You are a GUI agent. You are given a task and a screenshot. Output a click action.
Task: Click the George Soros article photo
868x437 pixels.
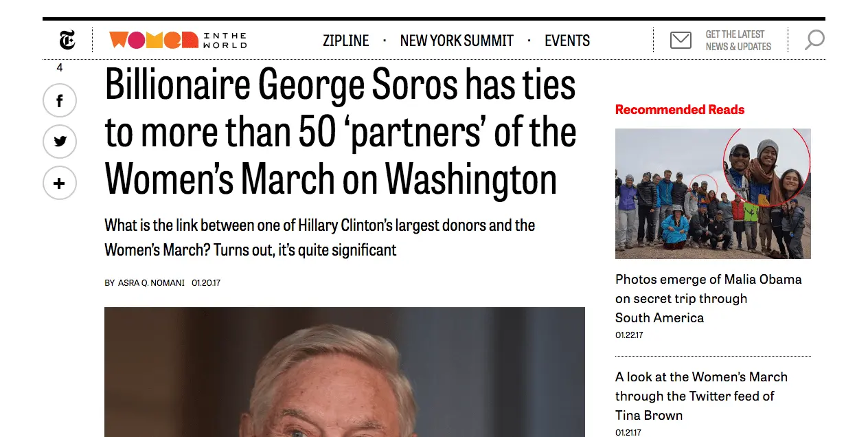(344, 372)
